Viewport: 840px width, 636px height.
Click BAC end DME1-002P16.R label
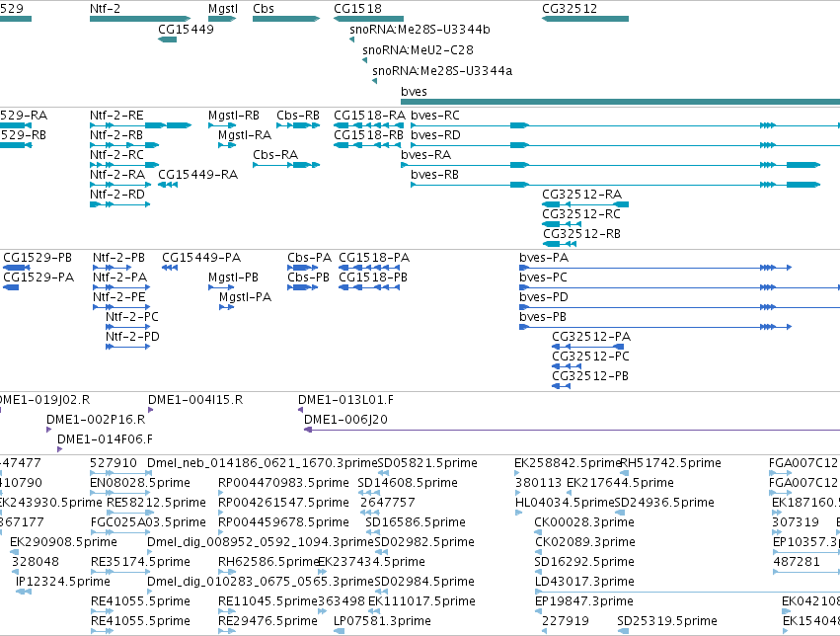[x=96, y=420]
